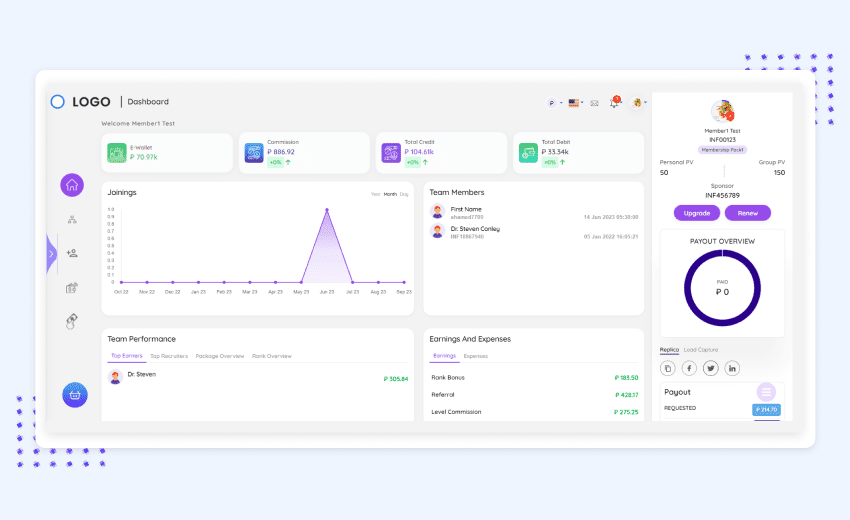Click the E-Wallet amount P 70.97k

144,157
